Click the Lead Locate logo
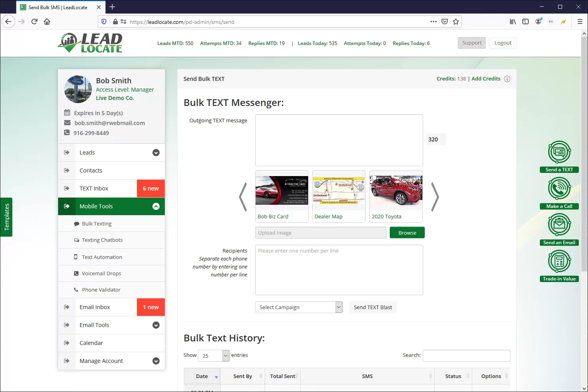 [90, 43]
